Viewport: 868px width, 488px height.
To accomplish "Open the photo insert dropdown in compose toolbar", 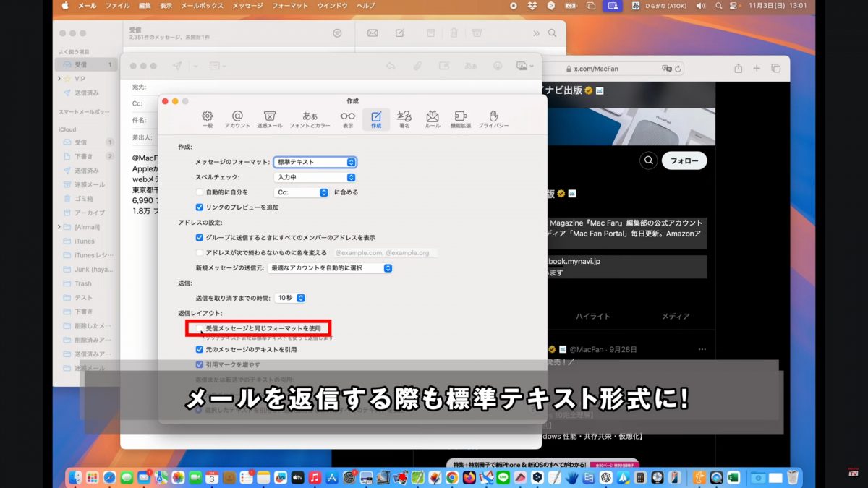I will coord(525,66).
